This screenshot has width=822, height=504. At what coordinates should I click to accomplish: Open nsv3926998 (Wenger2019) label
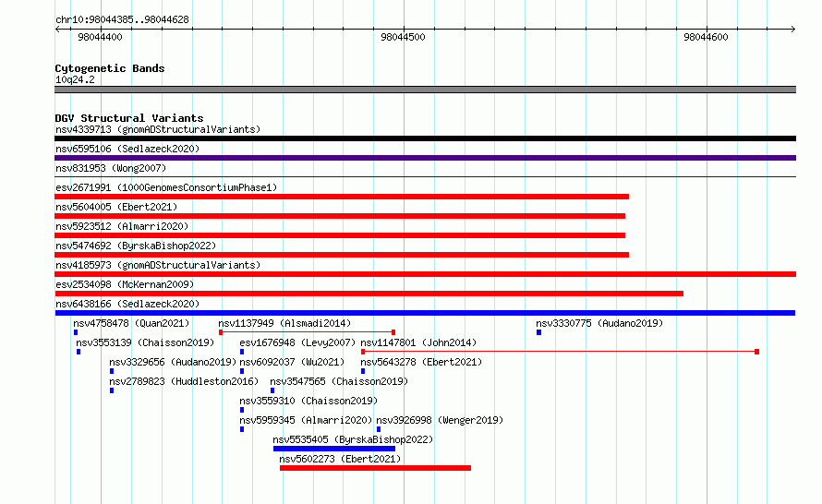[440, 420]
